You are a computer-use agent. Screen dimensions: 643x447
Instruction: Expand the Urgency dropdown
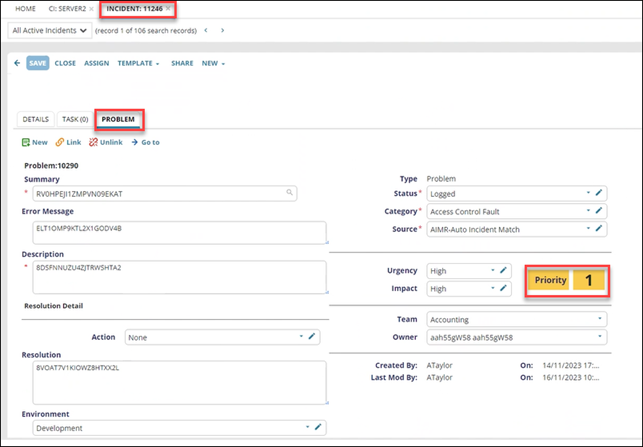tap(493, 270)
